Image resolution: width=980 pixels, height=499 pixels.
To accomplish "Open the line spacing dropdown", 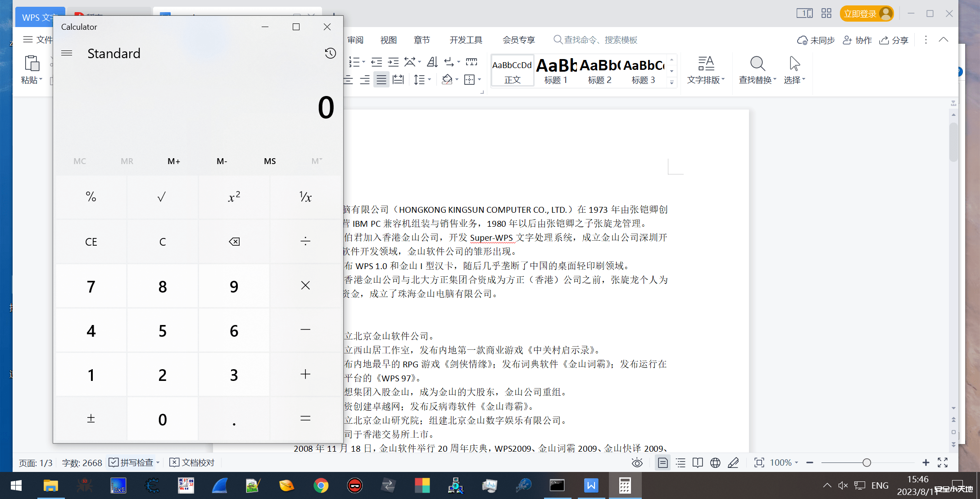I will 422,79.
